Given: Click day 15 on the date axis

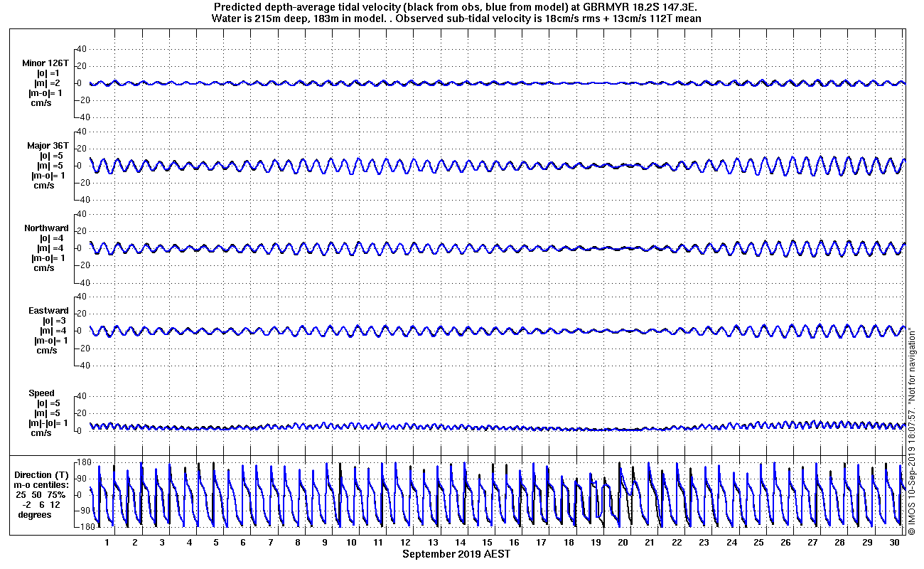Looking at the screenshot, I should (x=487, y=542).
